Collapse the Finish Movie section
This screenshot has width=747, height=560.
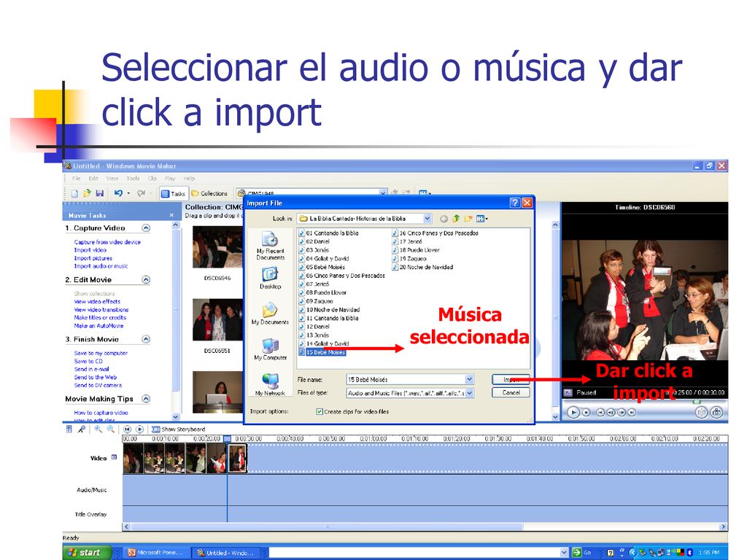[146, 339]
